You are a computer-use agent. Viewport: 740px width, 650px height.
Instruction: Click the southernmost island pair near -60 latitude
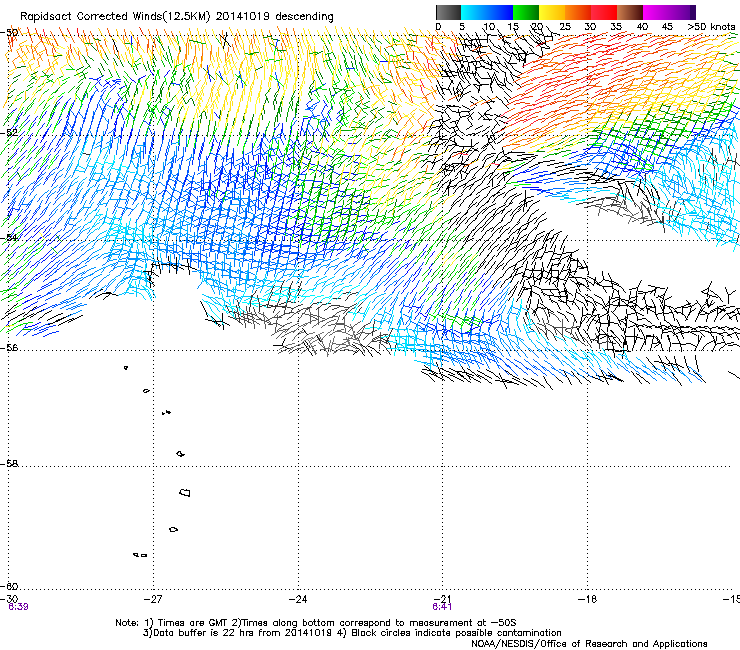pyautogui.click(x=140, y=555)
